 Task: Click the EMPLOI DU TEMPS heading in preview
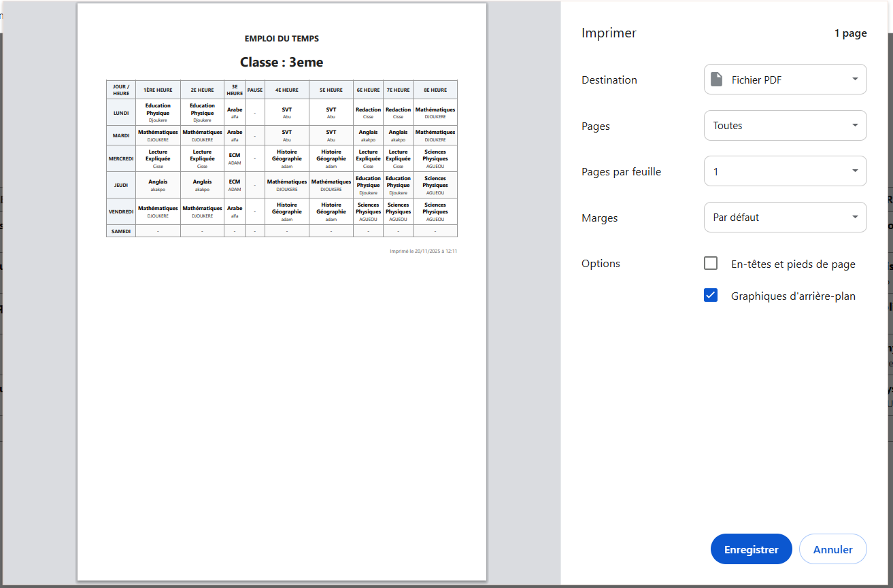(x=282, y=39)
